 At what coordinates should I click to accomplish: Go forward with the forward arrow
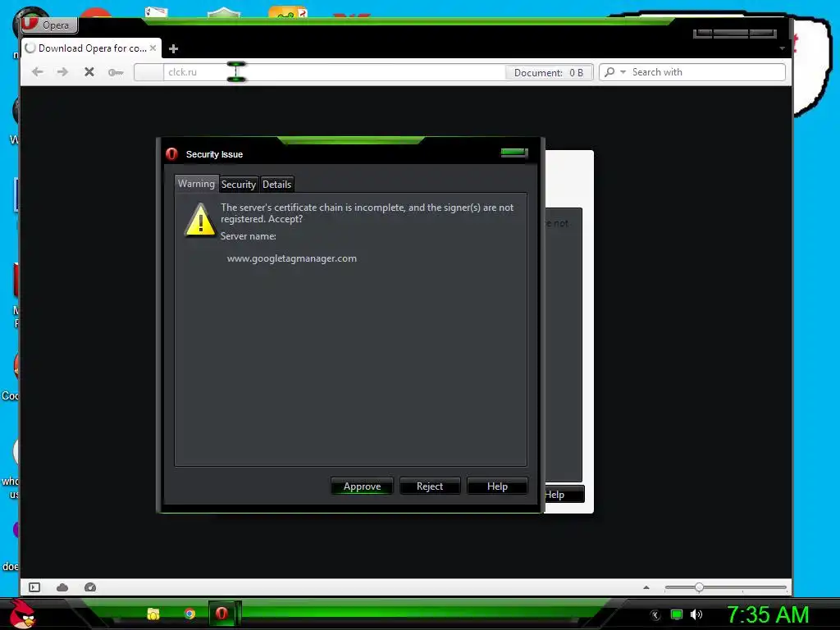pyautogui.click(x=62, y=72)
